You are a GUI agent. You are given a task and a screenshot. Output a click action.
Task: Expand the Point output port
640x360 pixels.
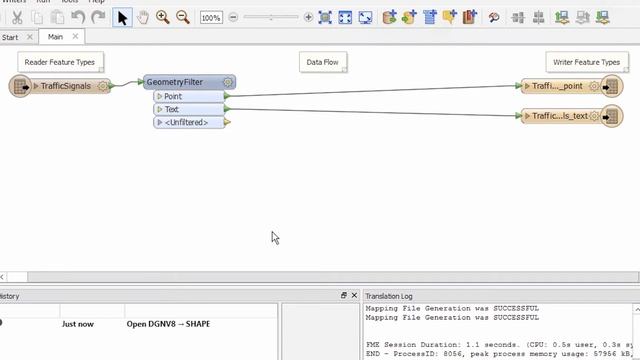point(160,96)
